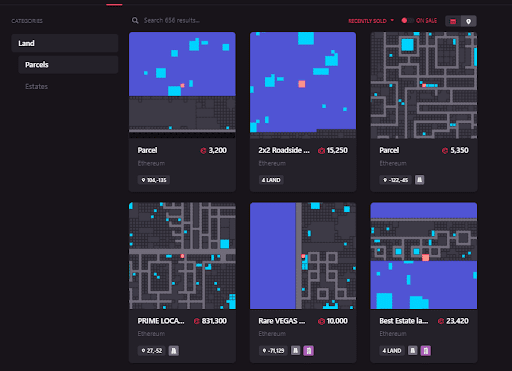
Task: Click purple badge on Best Estate card
Action: (x=426, y=351)
